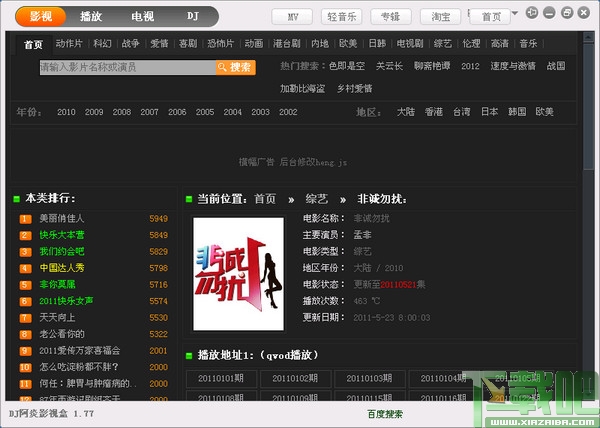Select the 动作片 category
The height and width of the screenshot is (428, 600).
[69, 44]
